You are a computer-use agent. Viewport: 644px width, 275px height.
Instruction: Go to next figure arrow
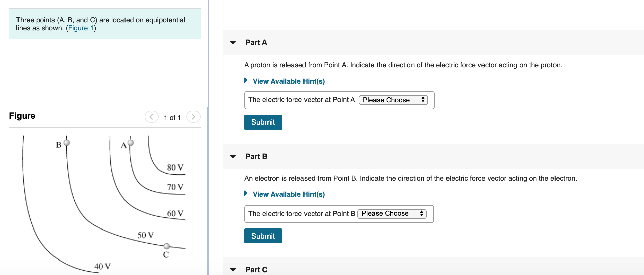pos(193,117)
